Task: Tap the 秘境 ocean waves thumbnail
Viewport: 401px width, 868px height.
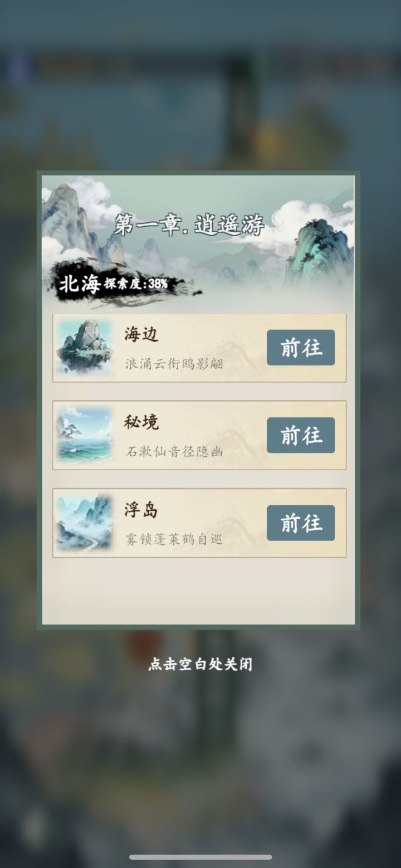Action: click(x=85, y=435)
